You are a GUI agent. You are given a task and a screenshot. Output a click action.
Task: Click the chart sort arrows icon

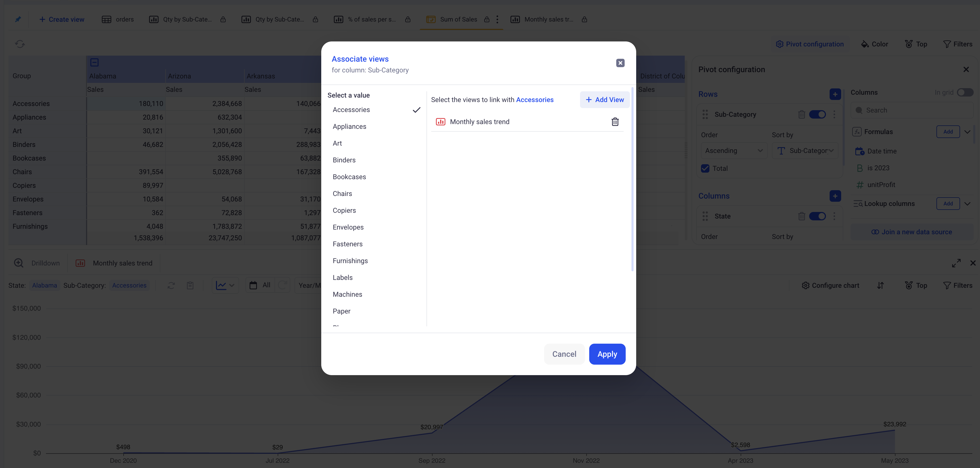[880, 285]
